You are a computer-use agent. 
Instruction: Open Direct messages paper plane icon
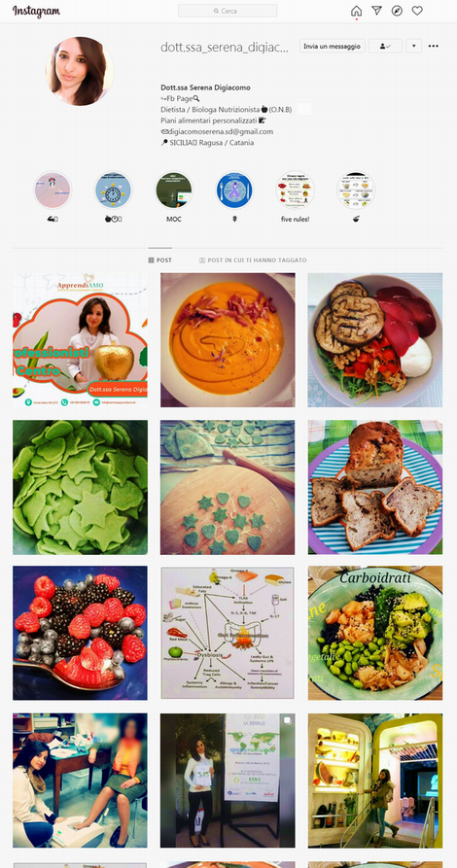pos(376,11)
